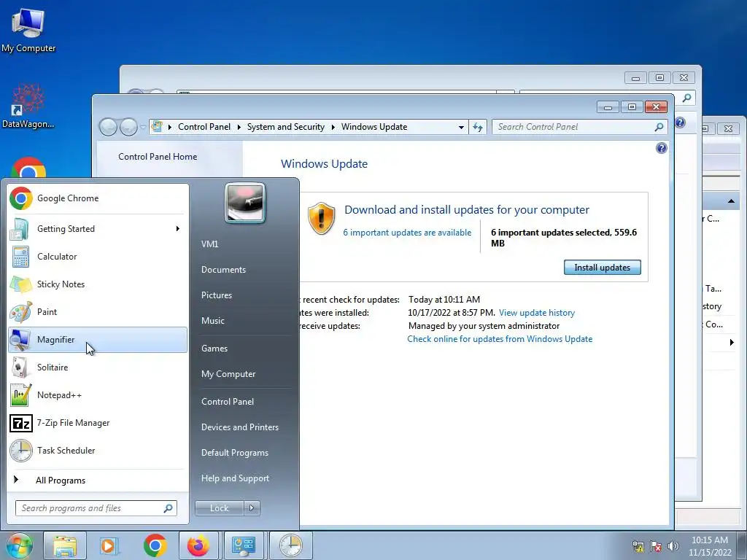Open Google Chrome from Start menu list
Viewport: 747px width, 560px height.
98,198
